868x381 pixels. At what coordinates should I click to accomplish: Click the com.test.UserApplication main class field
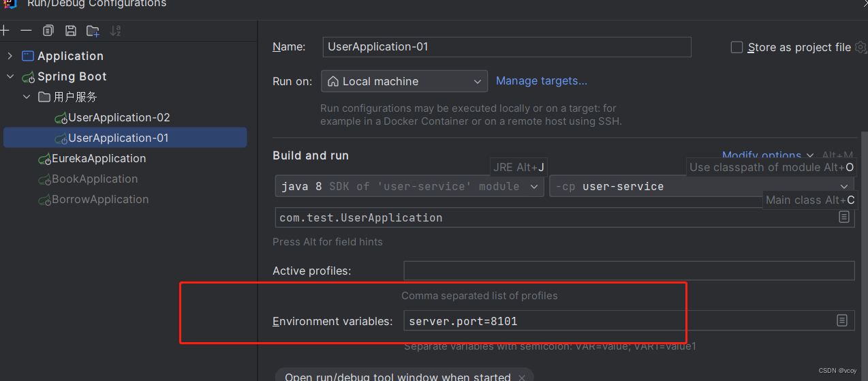(565, 217)
